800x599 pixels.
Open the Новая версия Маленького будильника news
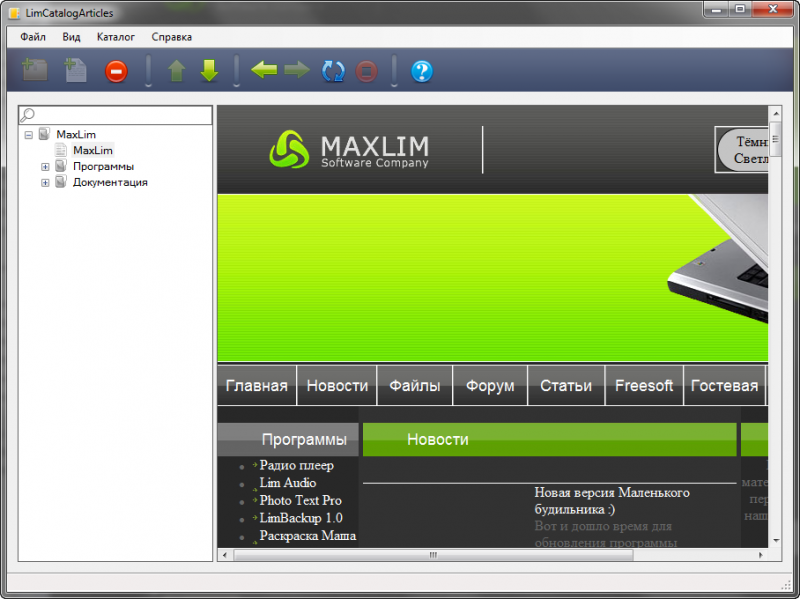(612, 501)
